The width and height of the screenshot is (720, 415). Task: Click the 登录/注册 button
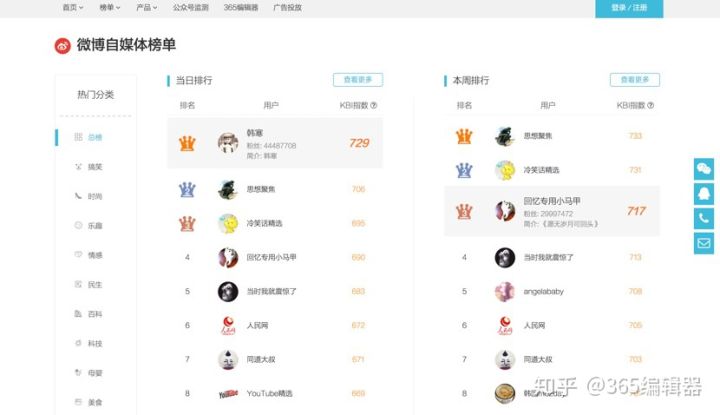(x=629, y=8)
